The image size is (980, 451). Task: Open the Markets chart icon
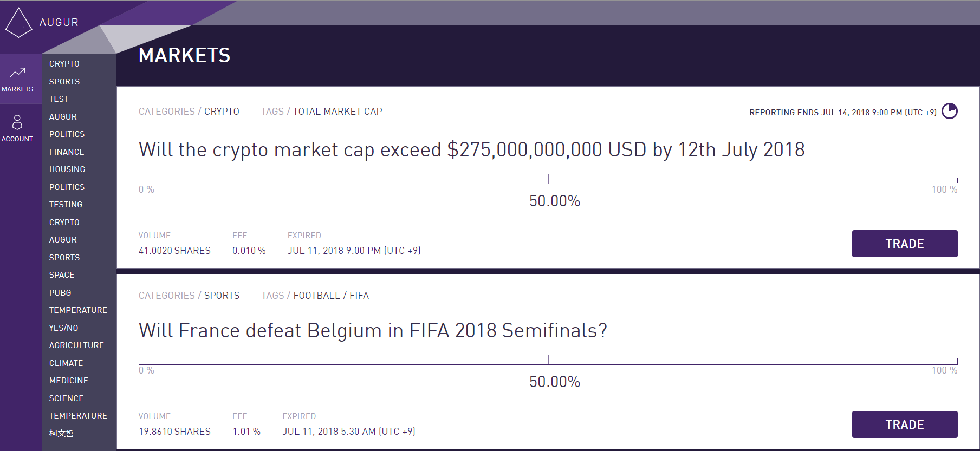[x=17, y=72]
